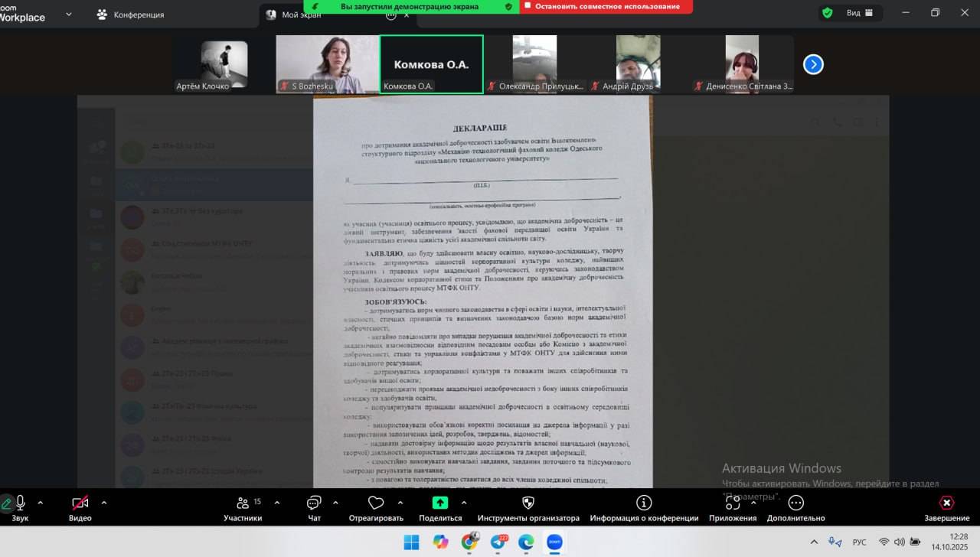Click the Отреагировать reactions heart icon
The image size is (980, 557).
click(375, 503)
